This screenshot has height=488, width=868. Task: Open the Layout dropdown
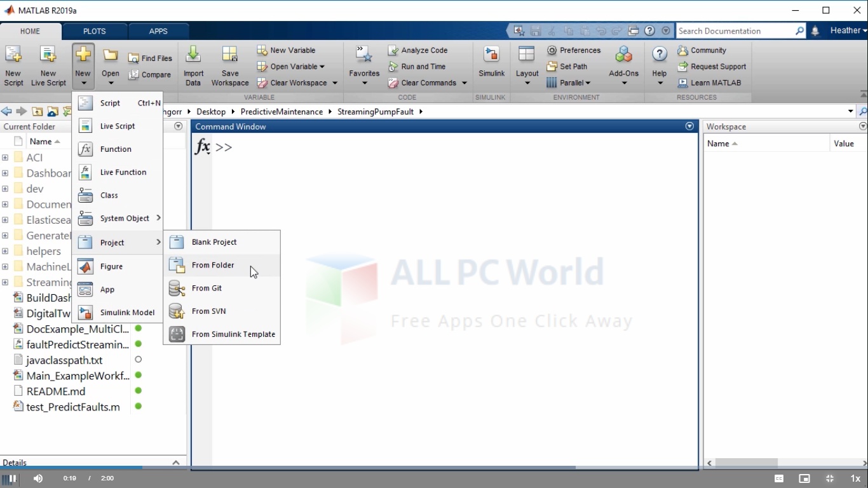[527, 83]
